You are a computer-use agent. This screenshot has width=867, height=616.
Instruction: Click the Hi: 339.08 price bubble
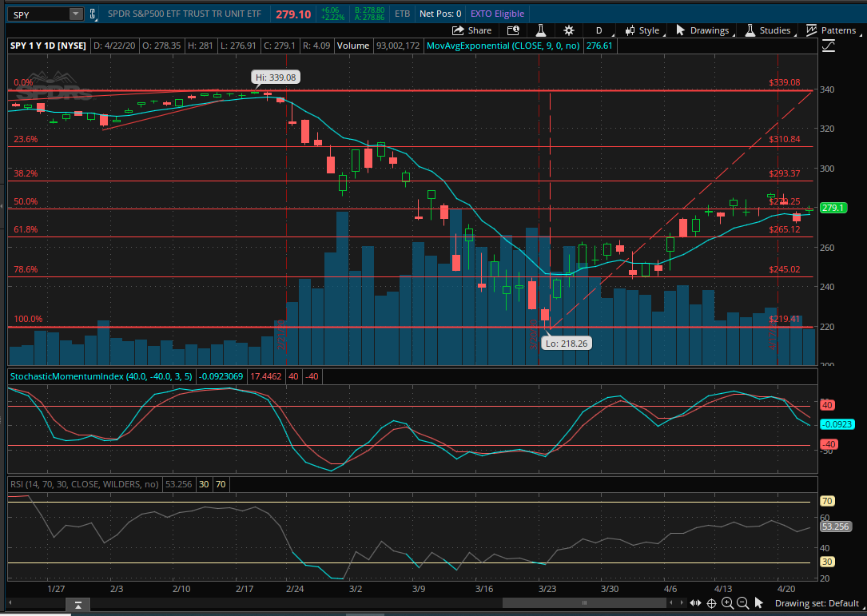[x=276, y=77]
